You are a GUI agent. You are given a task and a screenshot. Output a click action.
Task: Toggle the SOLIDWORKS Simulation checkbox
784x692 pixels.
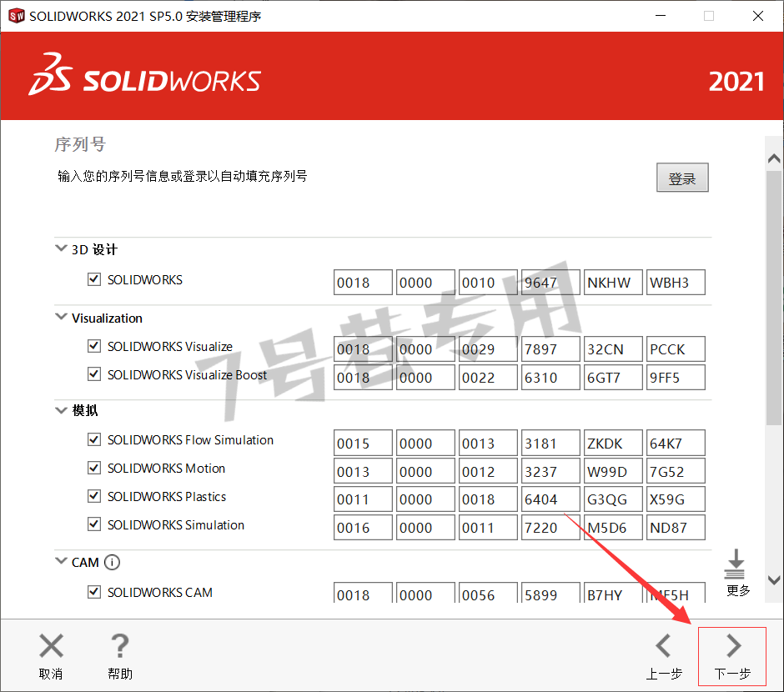[x=94, y=524]
